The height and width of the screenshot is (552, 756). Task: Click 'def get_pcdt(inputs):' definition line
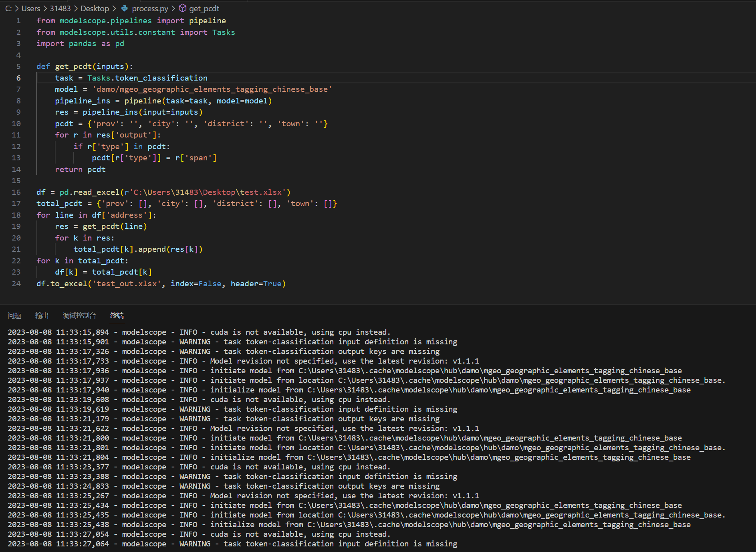coord(85,67)
